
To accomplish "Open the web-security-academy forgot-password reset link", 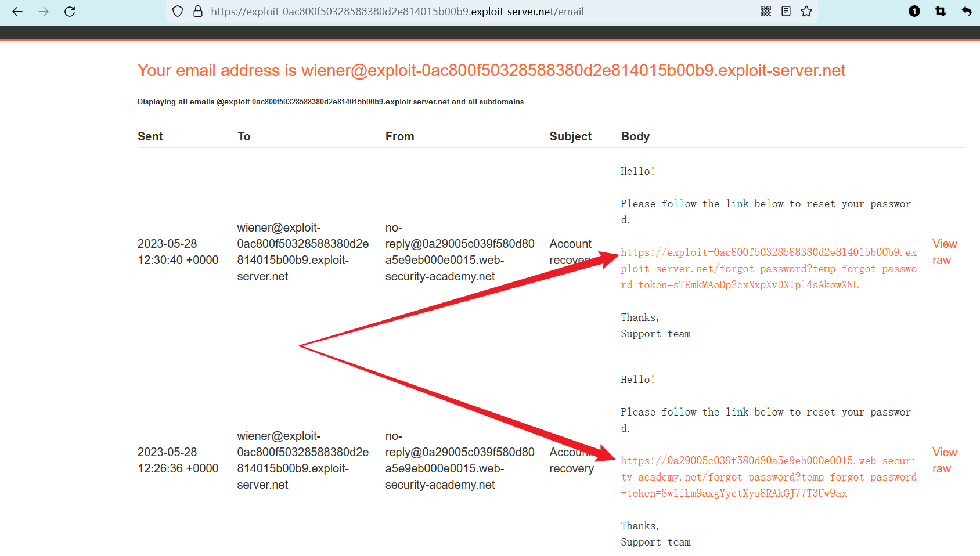I will pos(769,477).
